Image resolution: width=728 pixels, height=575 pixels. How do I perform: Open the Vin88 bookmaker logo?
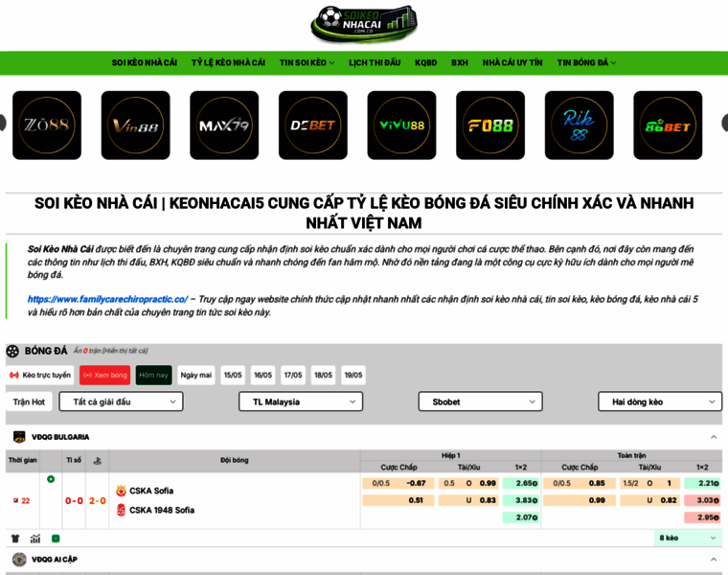point(136,126)
